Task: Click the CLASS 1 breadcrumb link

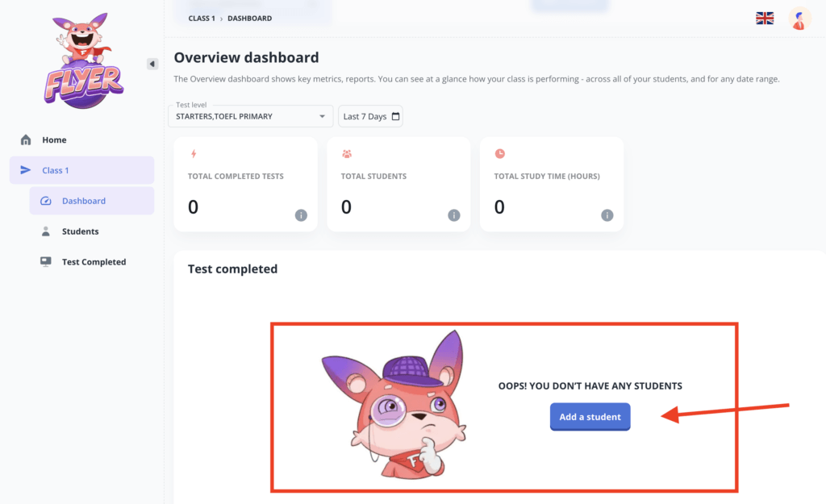Action: click(202, 18)
